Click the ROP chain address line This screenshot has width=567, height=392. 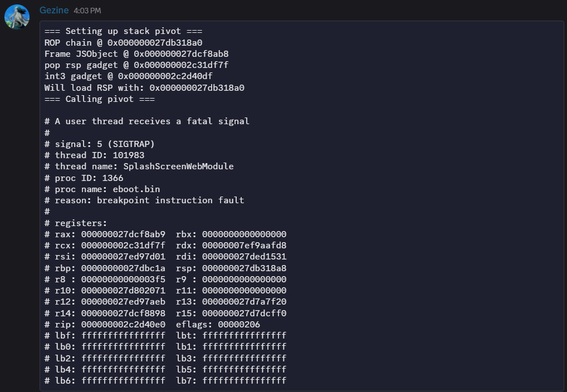point(131,42)
